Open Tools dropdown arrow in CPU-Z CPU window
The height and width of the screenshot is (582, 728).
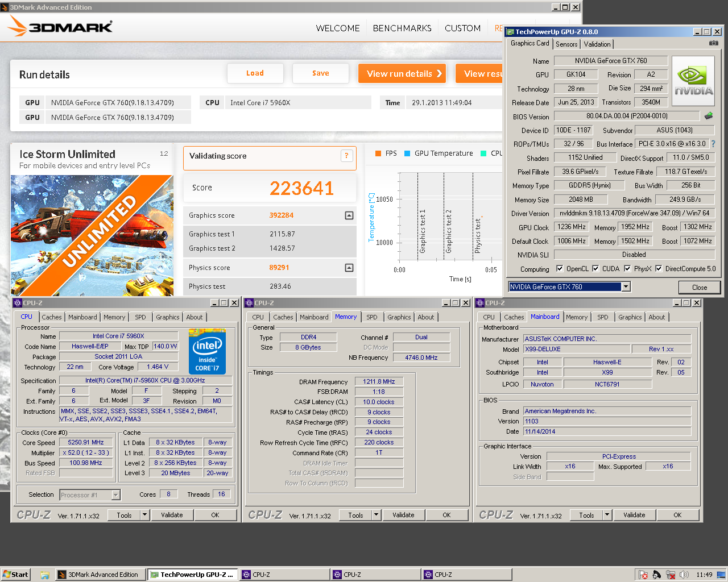(144, 515)
